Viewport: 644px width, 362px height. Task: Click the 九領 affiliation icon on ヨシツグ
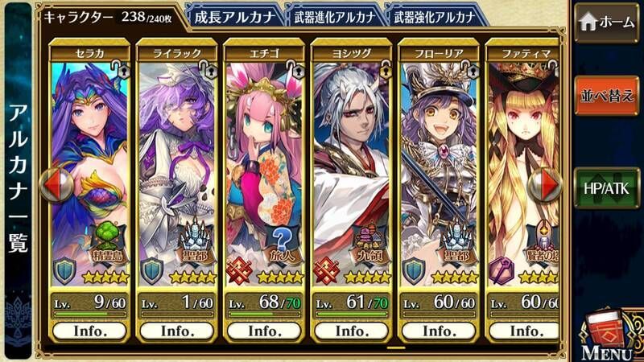(370, 244)
